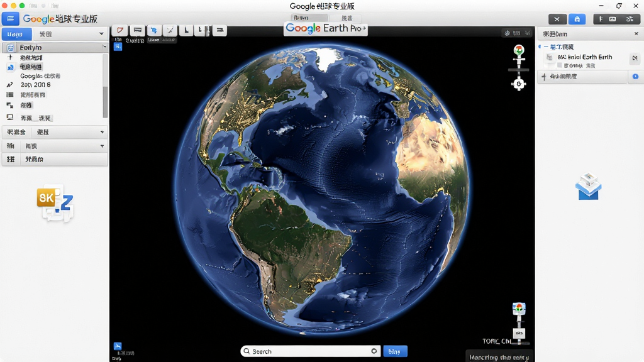Select the grey tab beside the blue left tab
Viewport: 644px width, 362px height.
coord(45,34)
